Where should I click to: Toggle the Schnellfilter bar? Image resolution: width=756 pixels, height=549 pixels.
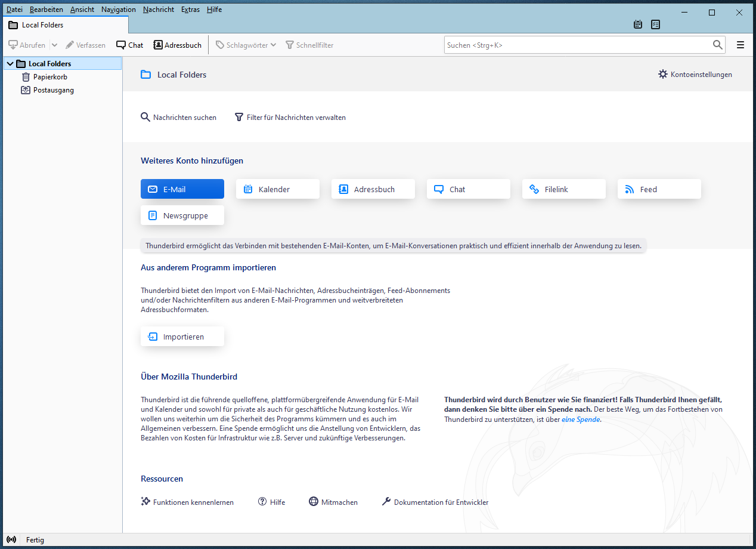(309, 45)
